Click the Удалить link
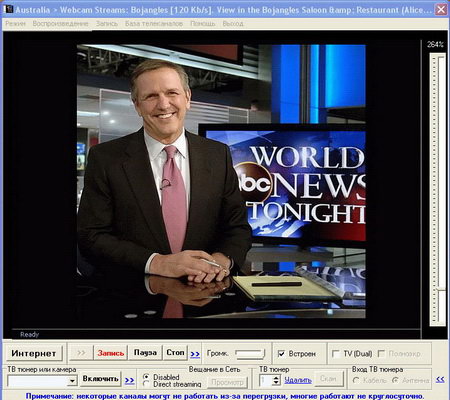 click(298, 380)
